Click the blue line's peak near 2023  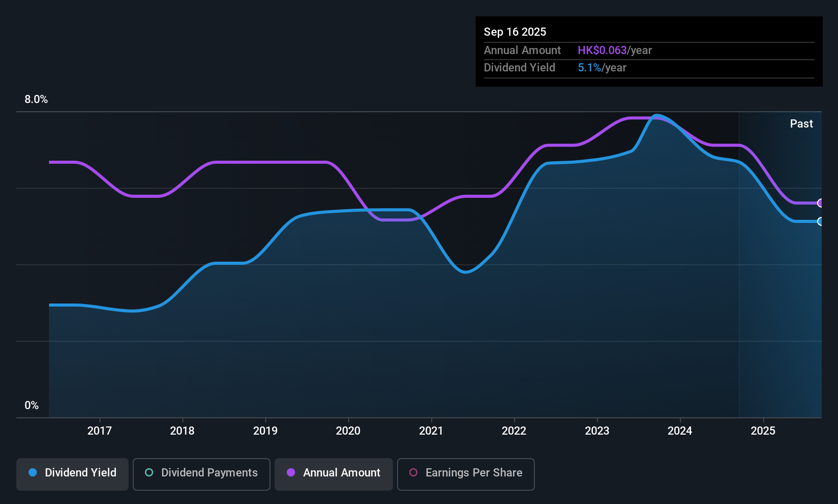click(x=657, y=116)
